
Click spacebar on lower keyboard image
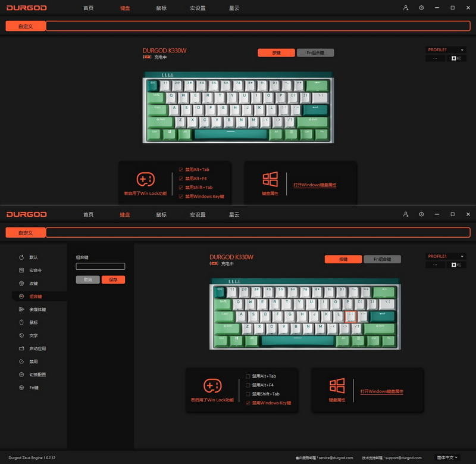tap(298, 341)
